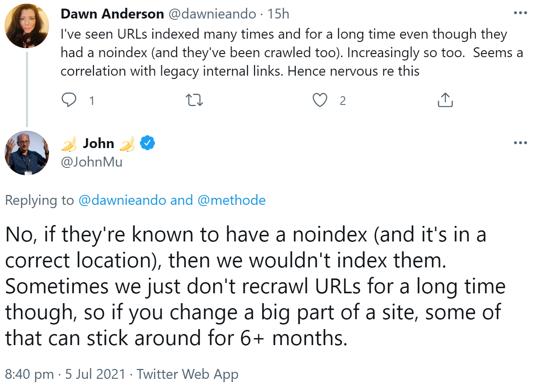Viewport: 537px width, 392px height.
Task: Open Dawn Anderson's profile picture
Action: [27, 26]
